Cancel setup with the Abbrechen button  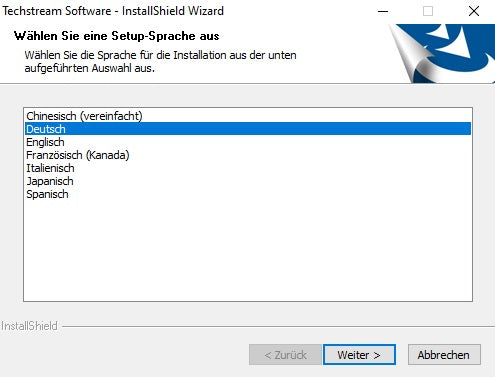[x=444, y=355]
